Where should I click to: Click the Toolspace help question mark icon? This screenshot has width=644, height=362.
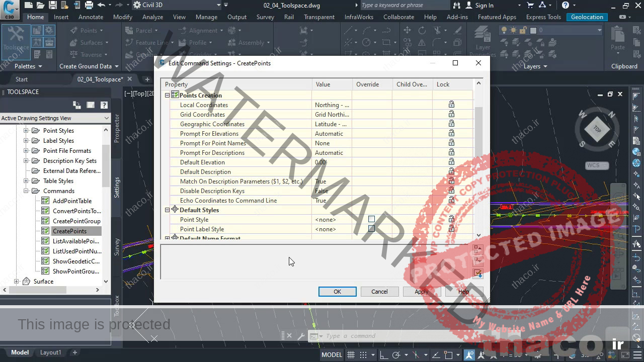pos(104,105)
